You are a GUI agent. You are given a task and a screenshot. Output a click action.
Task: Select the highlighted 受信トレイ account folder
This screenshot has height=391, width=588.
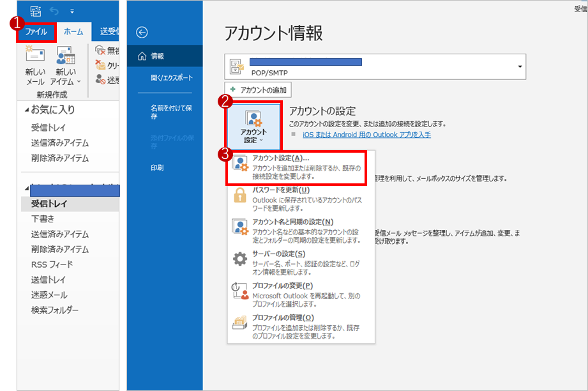click(x=70, y=204)
